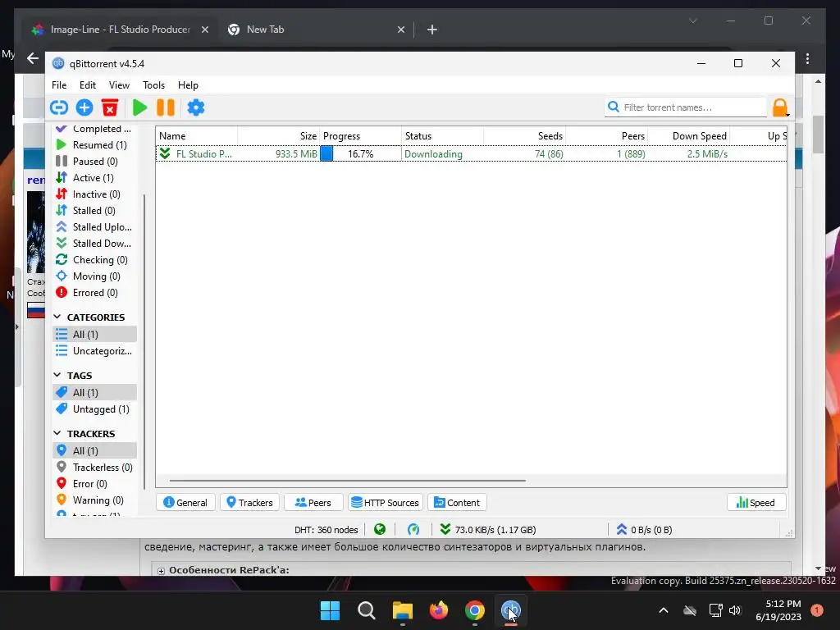Select the Uncategorized category
The width and height of the screenshot is (840, 630).
click(95, 351)
